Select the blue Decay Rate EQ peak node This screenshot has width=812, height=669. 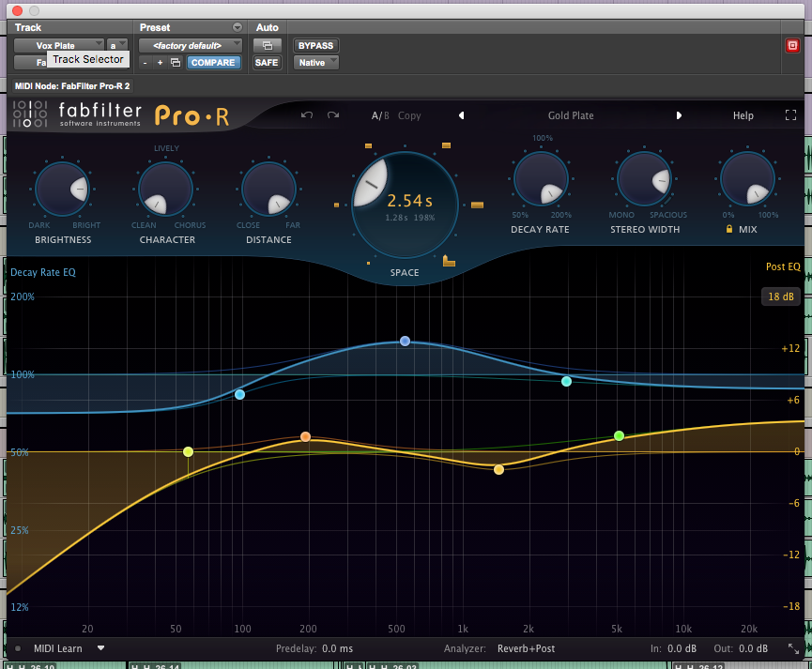click(x=405, y=341)
